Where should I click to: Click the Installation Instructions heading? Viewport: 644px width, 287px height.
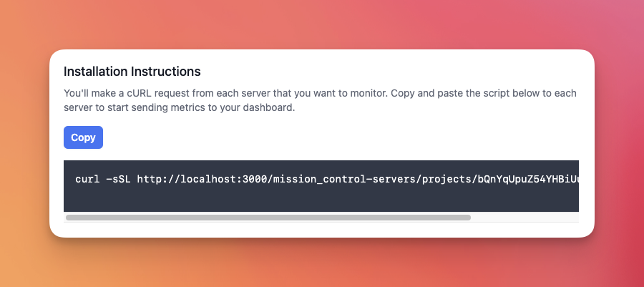point(132,72)
